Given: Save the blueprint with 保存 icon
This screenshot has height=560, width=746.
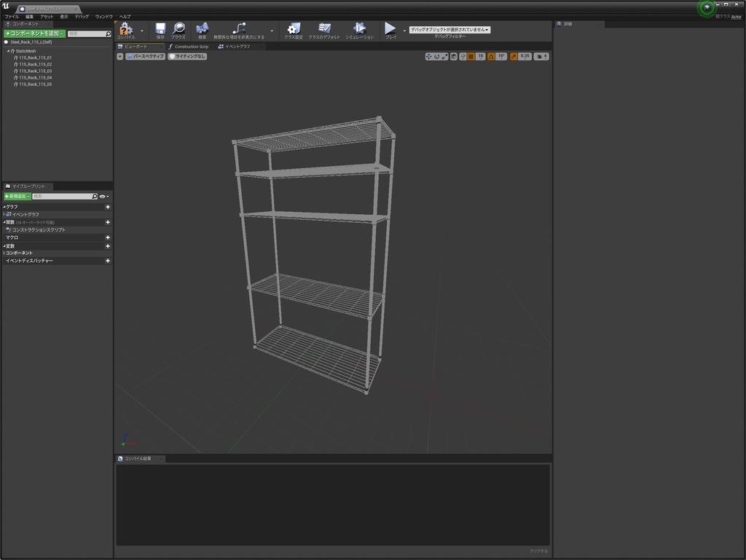Looking at the screenshot, I should coord(160,29).
